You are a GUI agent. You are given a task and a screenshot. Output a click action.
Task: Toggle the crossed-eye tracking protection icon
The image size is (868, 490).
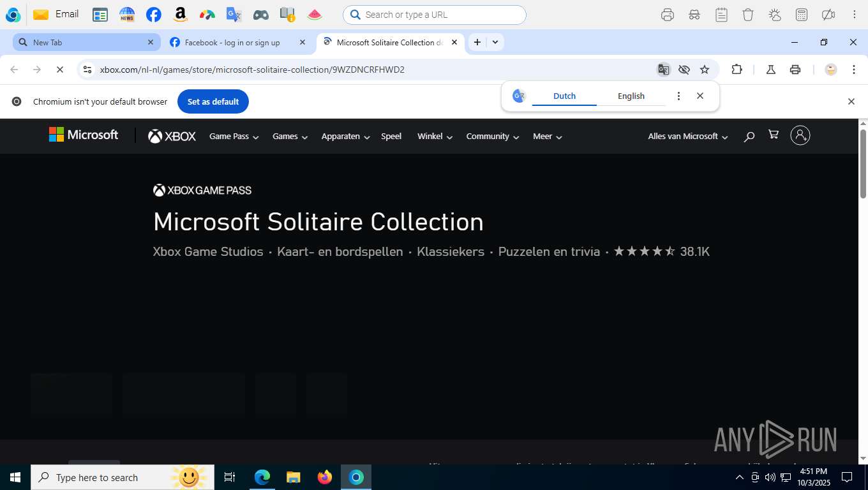[x=684, y=70]
